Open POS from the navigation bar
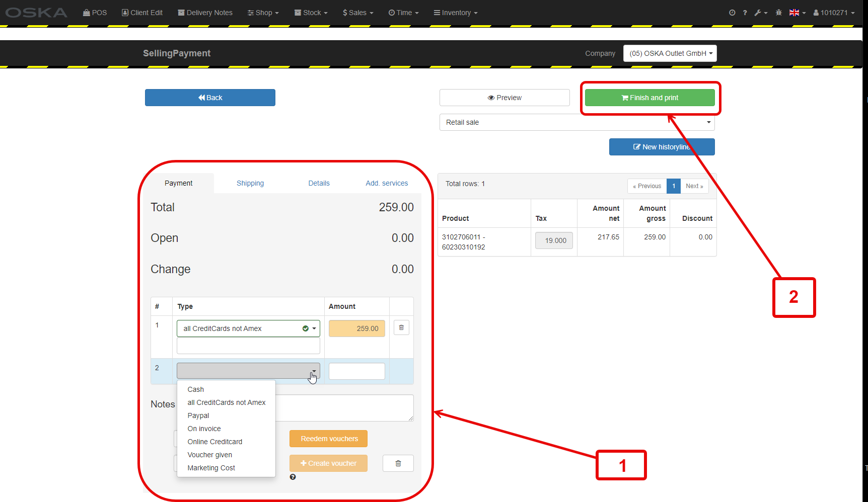 95,13
